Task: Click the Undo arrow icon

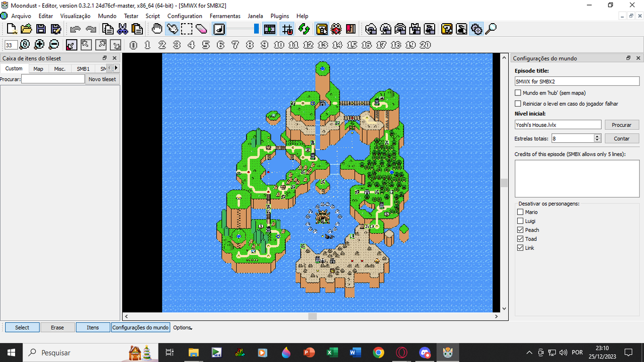Action: point(75,29)
